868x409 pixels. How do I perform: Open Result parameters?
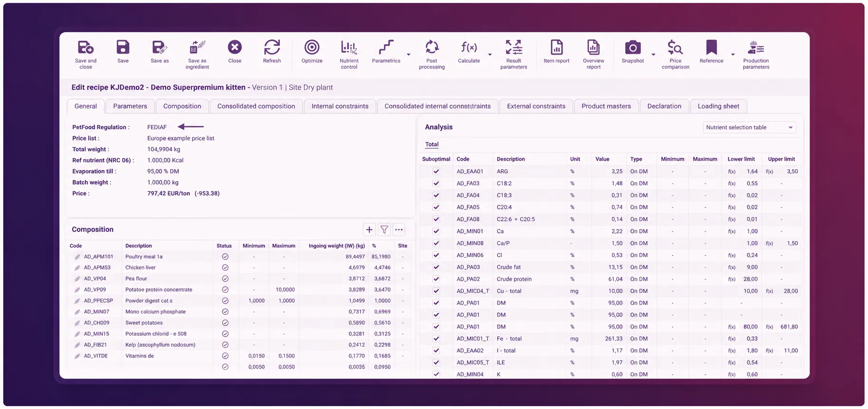coord(514,47)
